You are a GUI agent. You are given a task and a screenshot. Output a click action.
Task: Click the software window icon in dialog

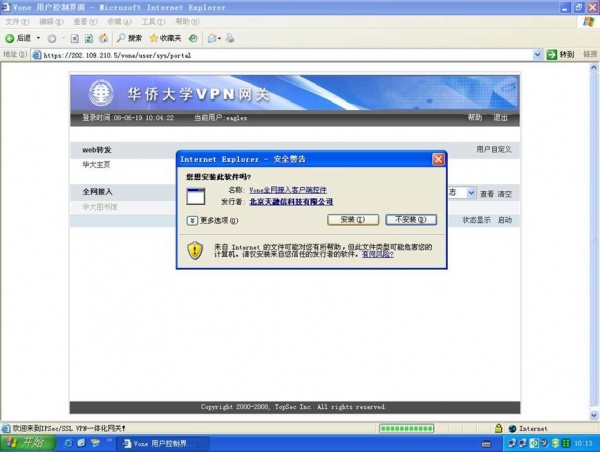pos(196,196)
